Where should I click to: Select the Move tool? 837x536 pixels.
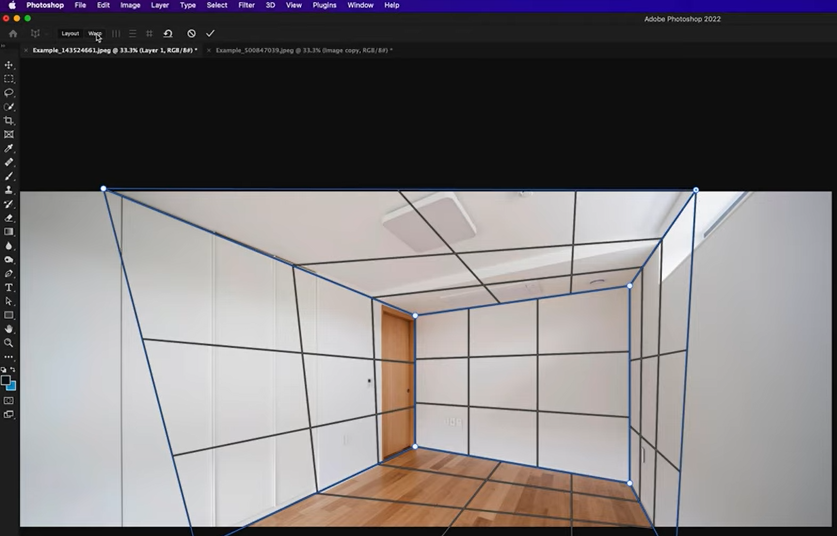(9, 65)
